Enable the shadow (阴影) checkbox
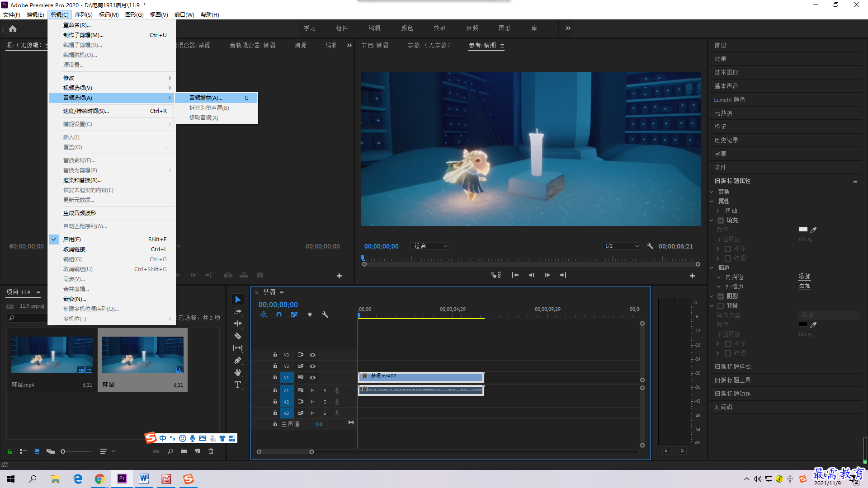Image resolution: width=868 pixels, height=488 pixels. pos(721,296)
